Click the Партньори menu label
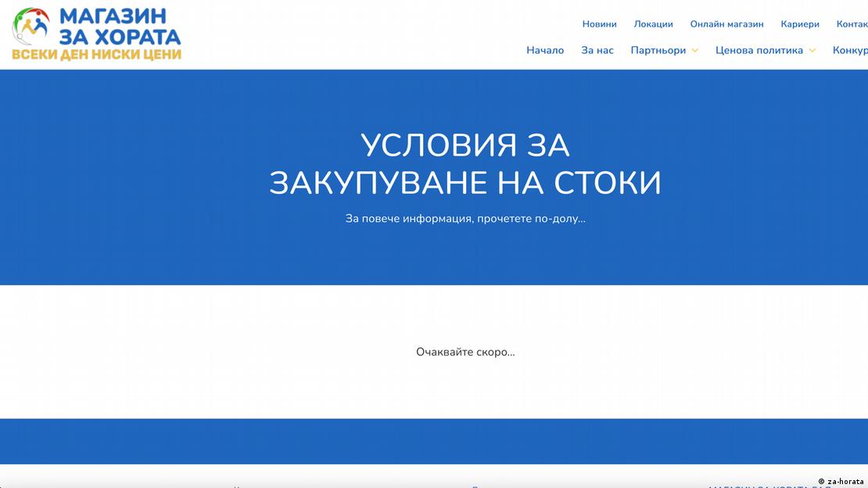The height and width of the screenshot is (488, 868). [x=658, y=50]
